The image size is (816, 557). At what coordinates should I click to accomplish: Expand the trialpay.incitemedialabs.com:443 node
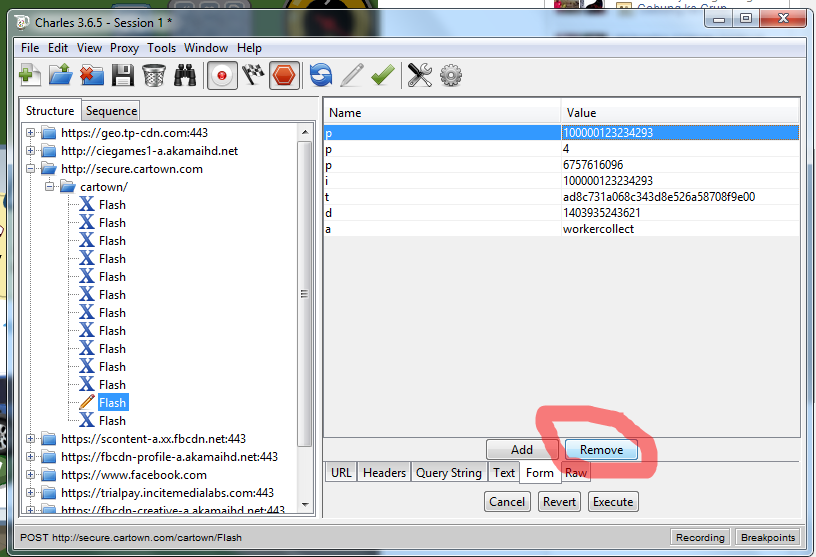pos(31,492)
